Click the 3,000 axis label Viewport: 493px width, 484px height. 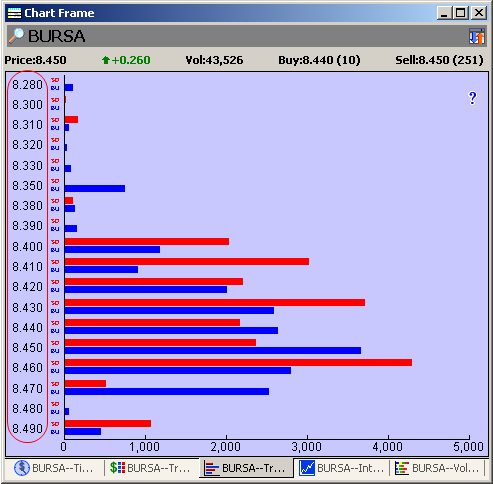pos(307,447)
